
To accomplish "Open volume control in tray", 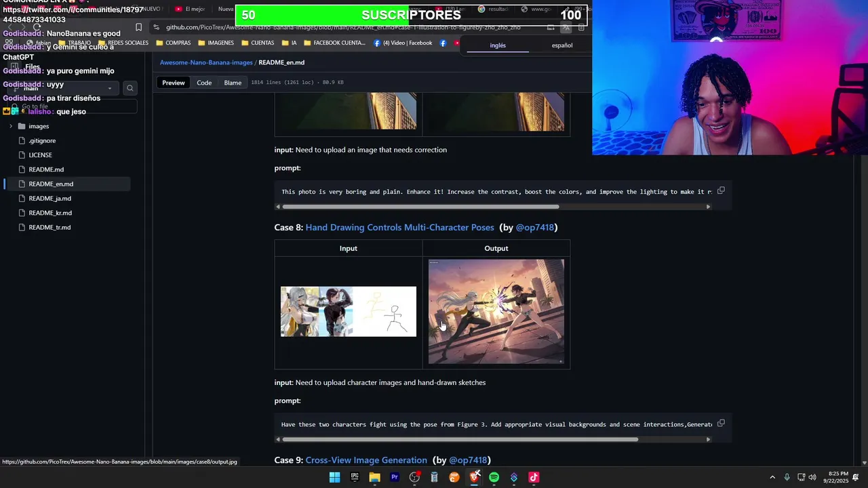I will pyautogui.click(x=812, y=477).
